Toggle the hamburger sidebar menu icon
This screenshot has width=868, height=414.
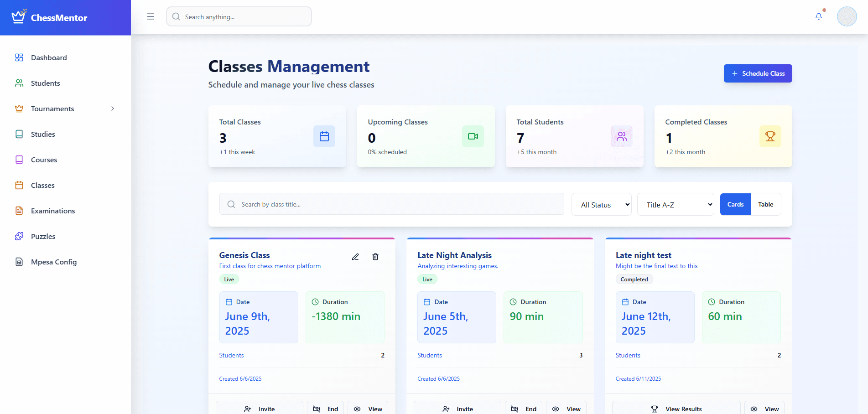(151, 16)
